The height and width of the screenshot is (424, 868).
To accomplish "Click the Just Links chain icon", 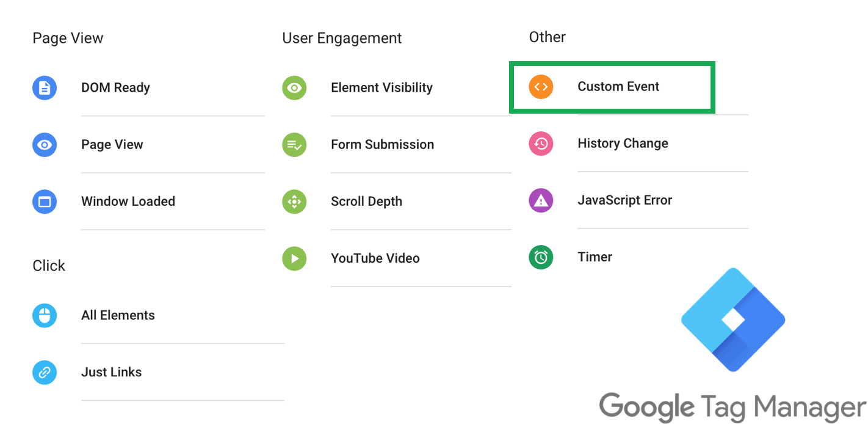I will pos(45,372).
